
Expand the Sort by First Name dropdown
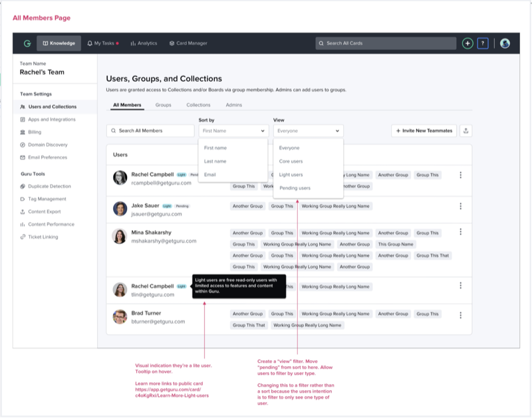pyautogui.click(x=233, y=131)
